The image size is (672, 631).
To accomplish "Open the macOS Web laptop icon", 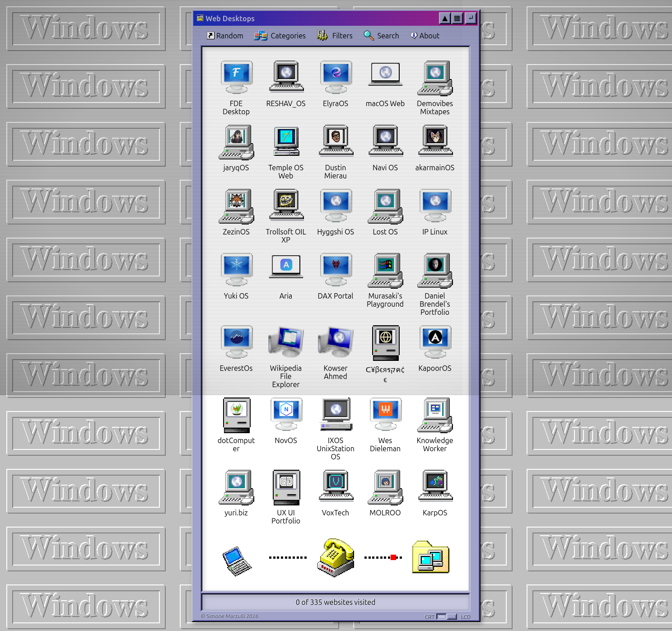I will pyautogui.click(x=385, y=75).
